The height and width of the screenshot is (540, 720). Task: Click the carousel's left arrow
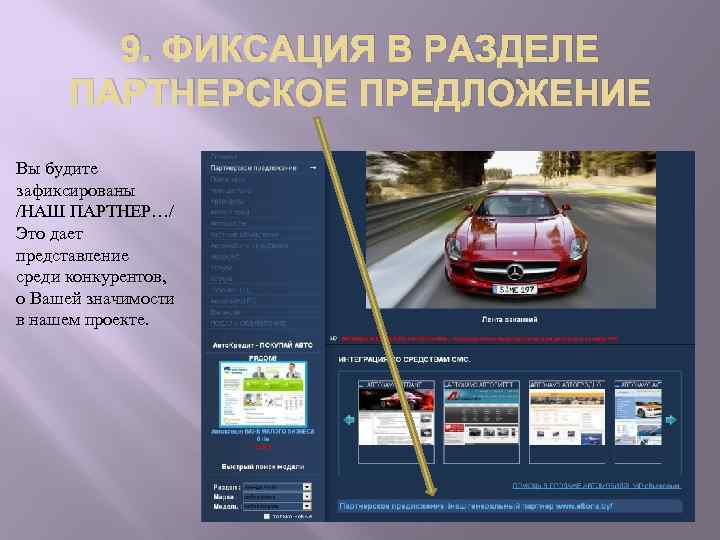pos(349,420)
